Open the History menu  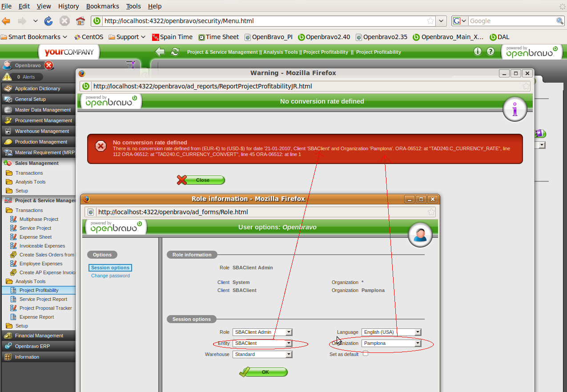point(68,6)
